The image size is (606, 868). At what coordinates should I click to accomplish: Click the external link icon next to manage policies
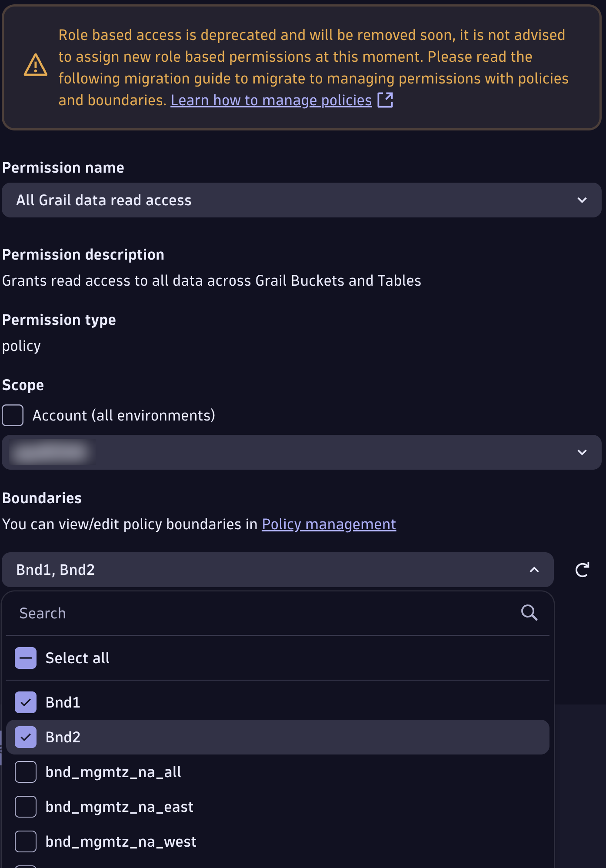point(384,100)
